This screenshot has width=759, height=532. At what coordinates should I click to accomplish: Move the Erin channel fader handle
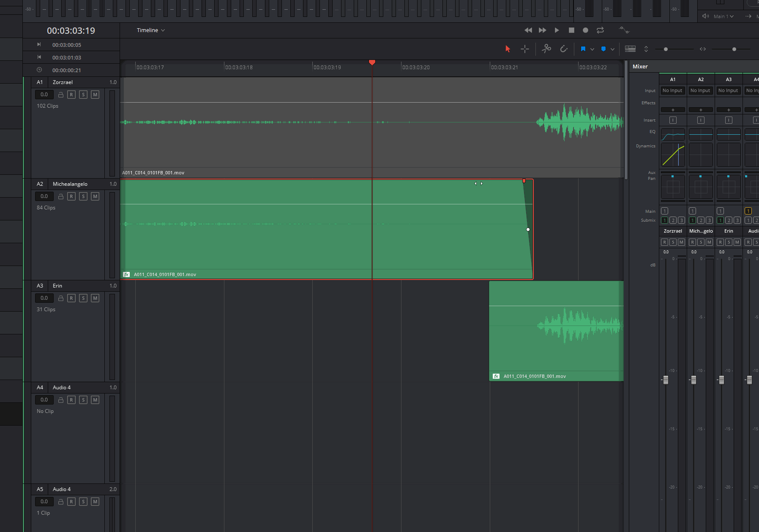coord(721,380)
